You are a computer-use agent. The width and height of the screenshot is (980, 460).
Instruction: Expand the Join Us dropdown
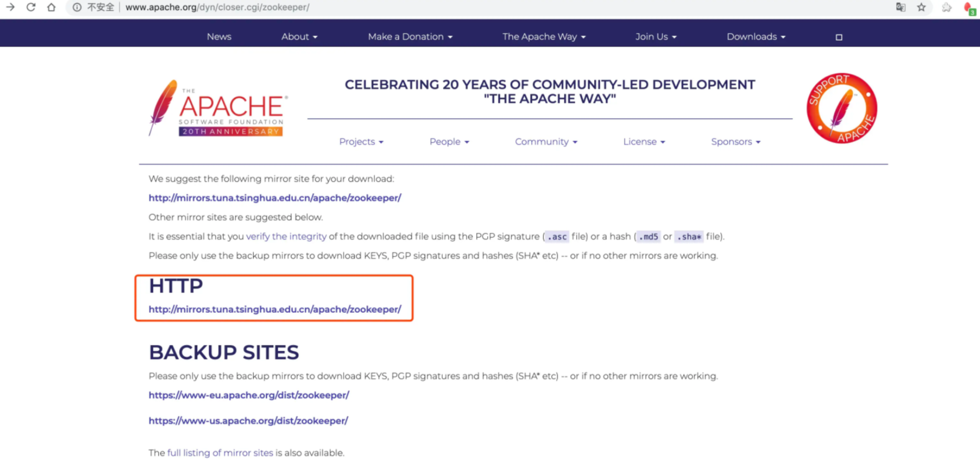[x=656, y=37]
